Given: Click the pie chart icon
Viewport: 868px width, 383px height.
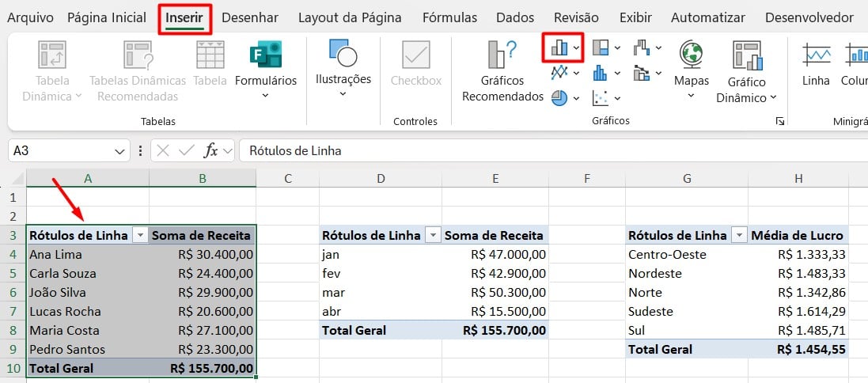Looking at the screenshot, I should [x=559, y=97].
